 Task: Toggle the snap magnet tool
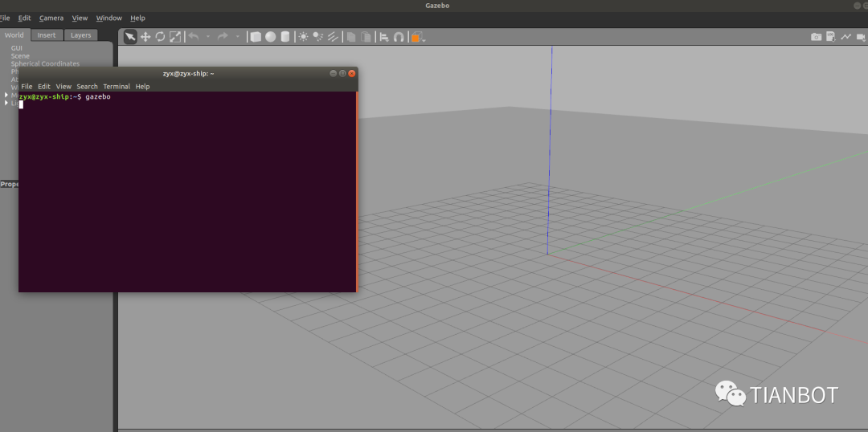pyautogui.click(x=399, y=37)
